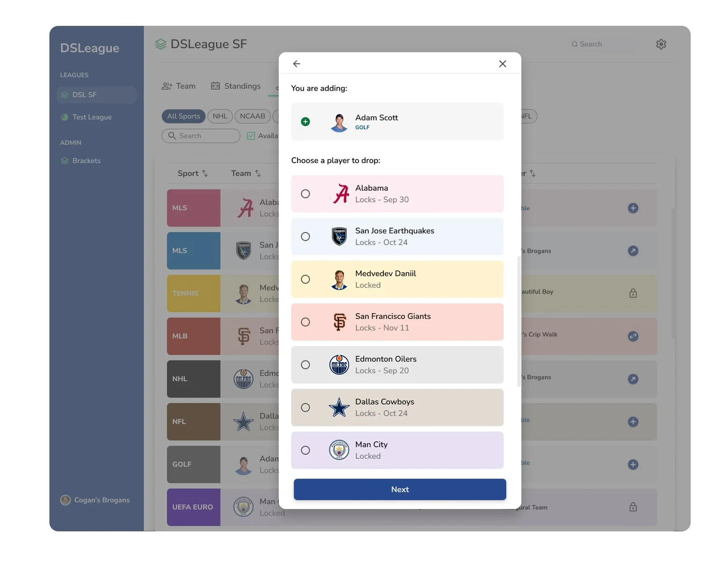The image size is (728, 563).
Task: Click the DSLeague SF stack logo
Action: (161, 44)
